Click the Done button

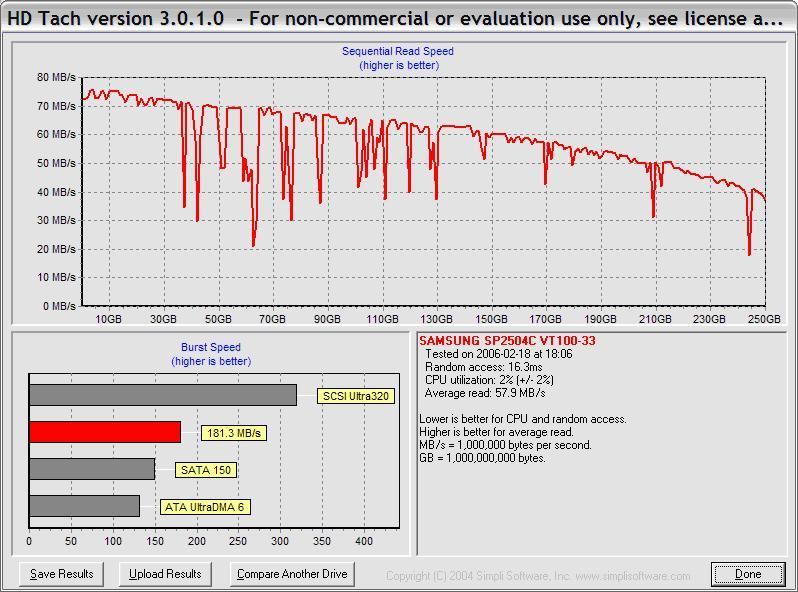(x=748, y=574)
